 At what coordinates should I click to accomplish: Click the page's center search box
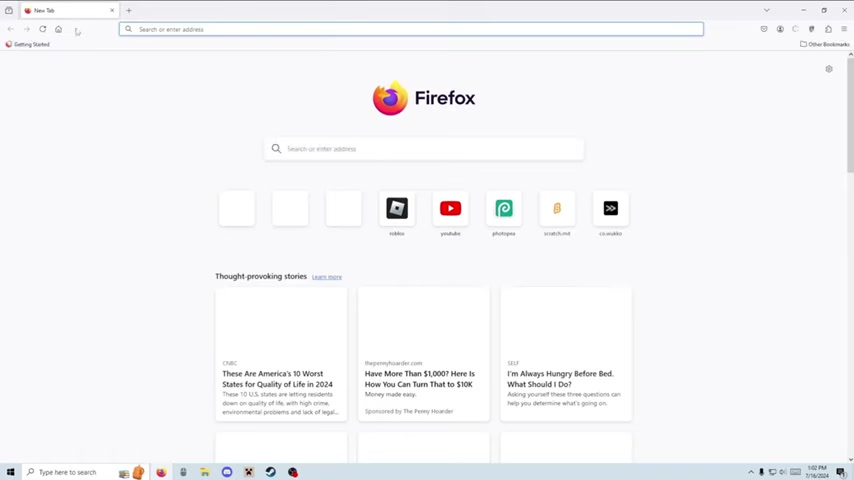(x=424, y=149)
